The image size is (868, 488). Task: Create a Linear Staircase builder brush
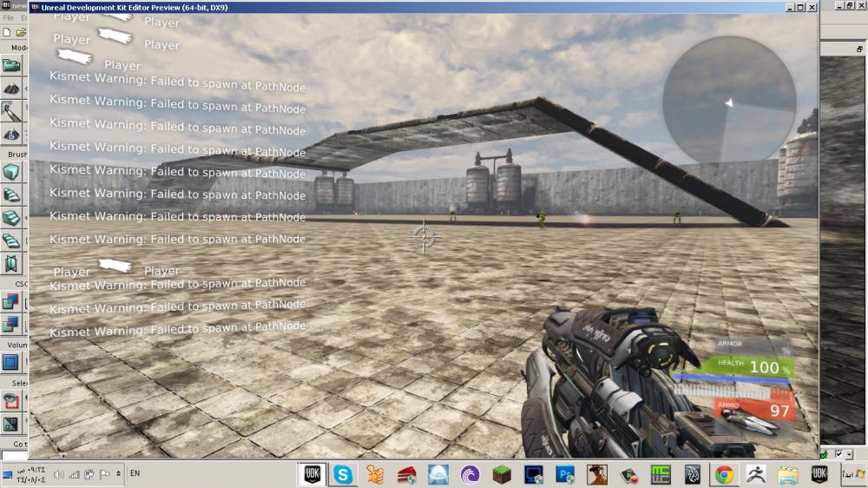10,218
